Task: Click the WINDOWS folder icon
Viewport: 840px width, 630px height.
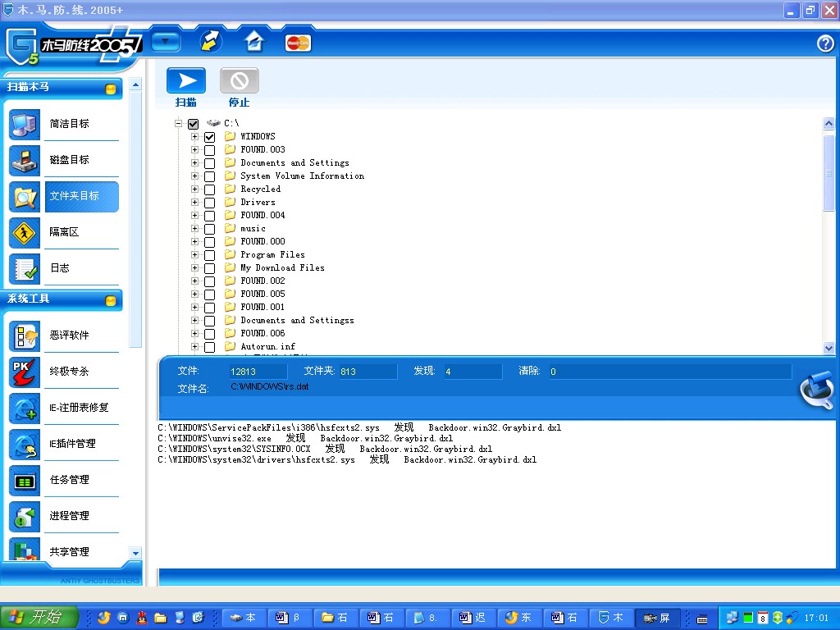Action: click(231, 136)
